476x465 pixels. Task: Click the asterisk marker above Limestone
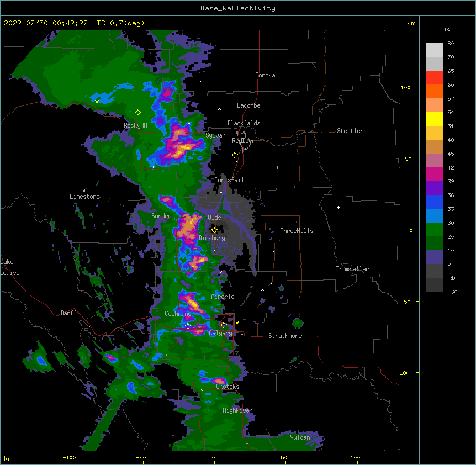point(84,191)
